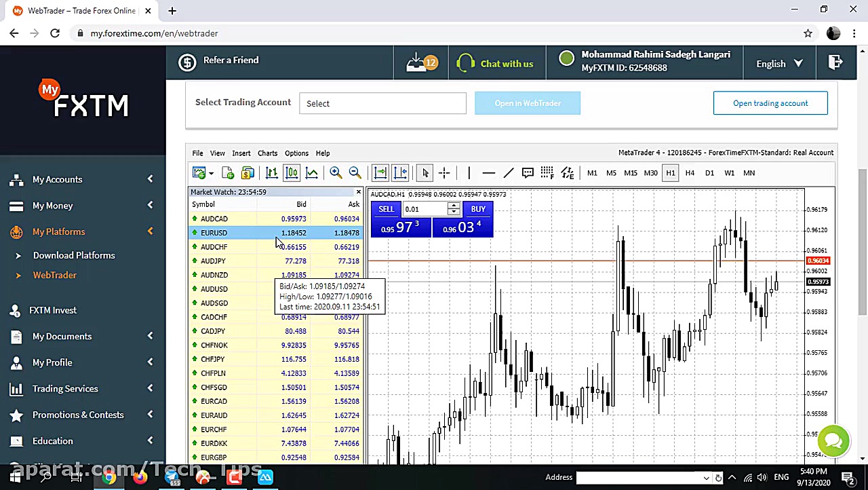This screenshot has height=490, width=868.
Task: Open the Charts menu
Action: 267,153
